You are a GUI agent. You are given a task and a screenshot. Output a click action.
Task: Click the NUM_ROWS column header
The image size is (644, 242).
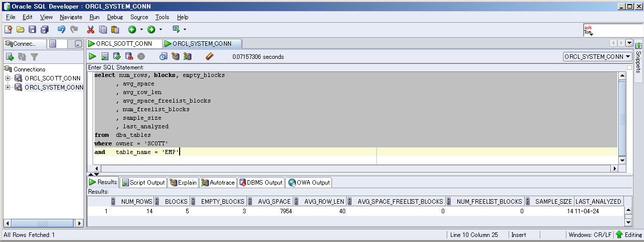click(x=136, y=202)
